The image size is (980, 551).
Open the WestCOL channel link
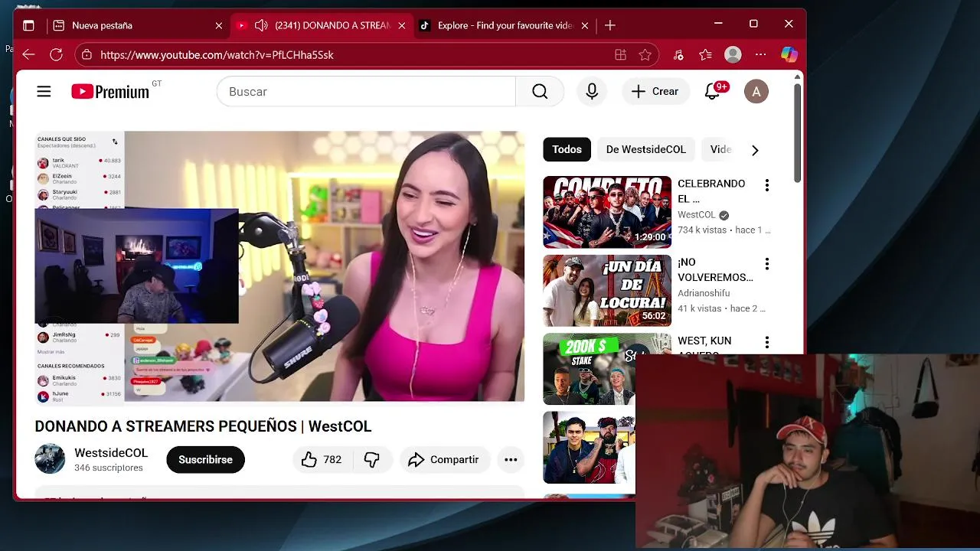(x=696, y=215)
